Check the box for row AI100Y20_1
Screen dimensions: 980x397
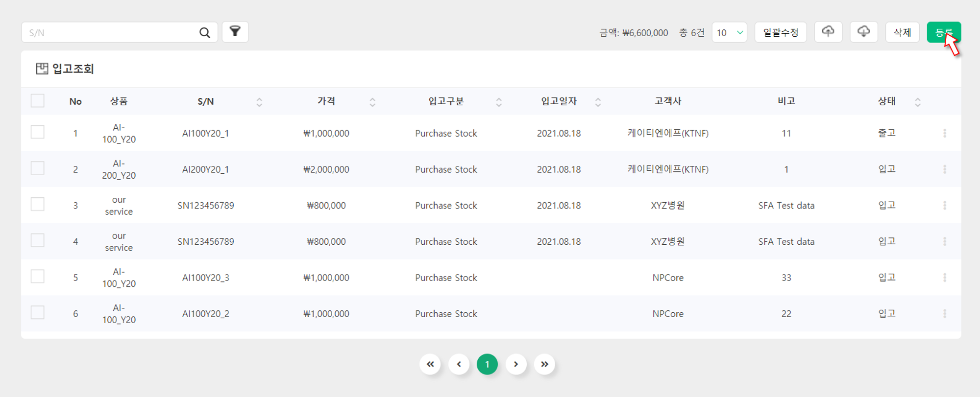coord(38,132)
